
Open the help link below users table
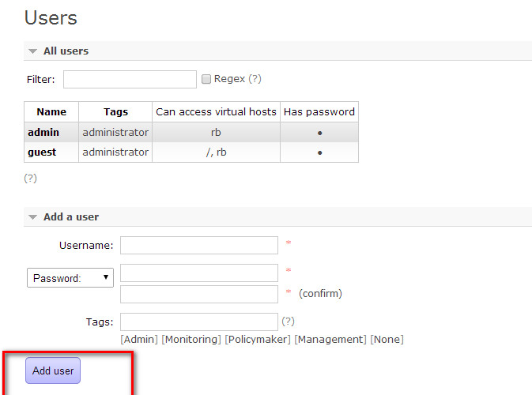pos(30,178)
